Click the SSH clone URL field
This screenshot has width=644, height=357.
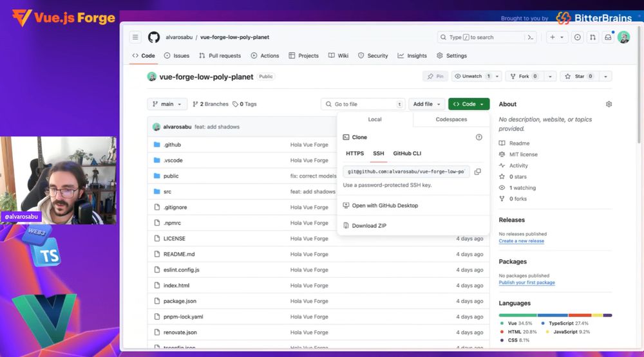(406, 172)
